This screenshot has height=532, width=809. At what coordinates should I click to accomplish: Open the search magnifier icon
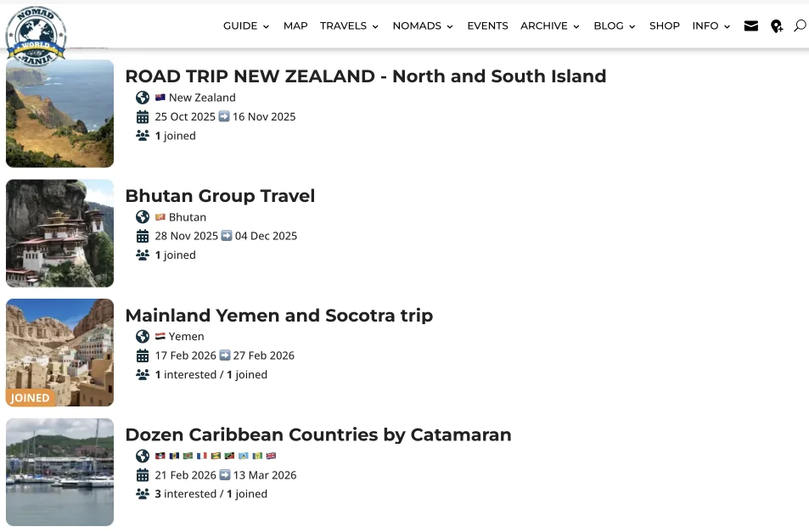coord(800,26)
